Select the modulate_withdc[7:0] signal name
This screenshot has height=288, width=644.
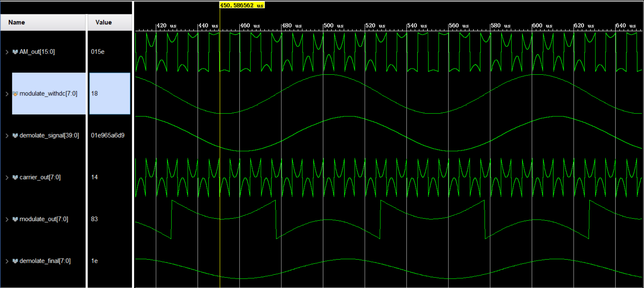(48, 94)
